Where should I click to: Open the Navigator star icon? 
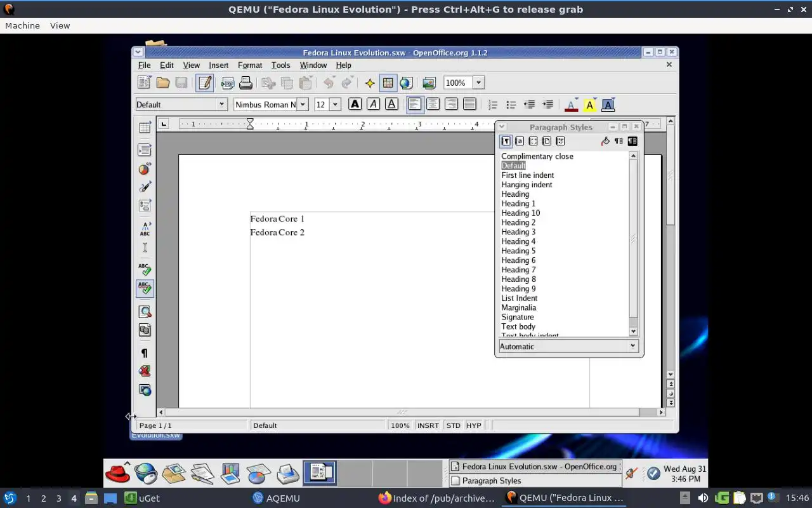[370, 83]
